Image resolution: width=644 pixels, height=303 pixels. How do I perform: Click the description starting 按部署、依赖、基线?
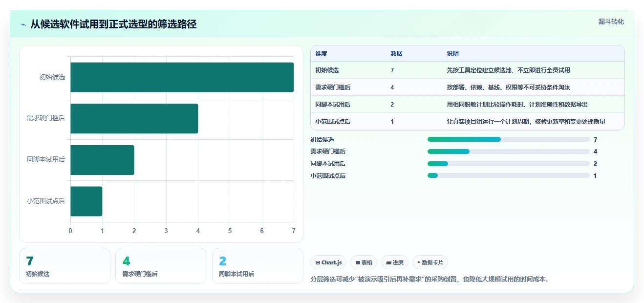pos(508,87)
